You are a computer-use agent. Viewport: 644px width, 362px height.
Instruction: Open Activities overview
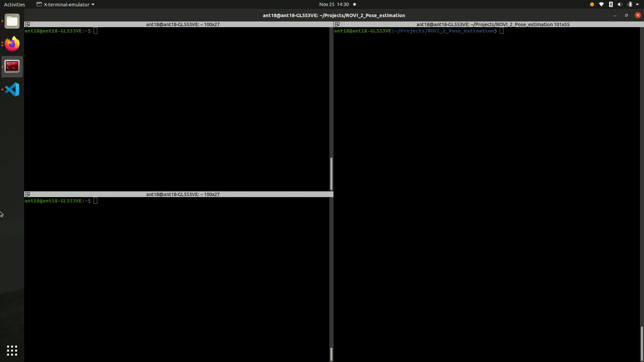point(14,4)
